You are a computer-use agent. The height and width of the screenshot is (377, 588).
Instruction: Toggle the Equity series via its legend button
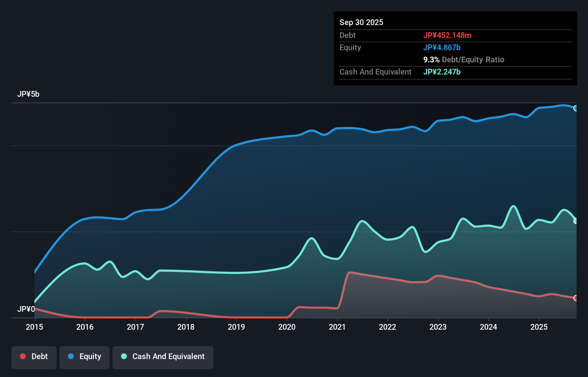tap(84, 357)
